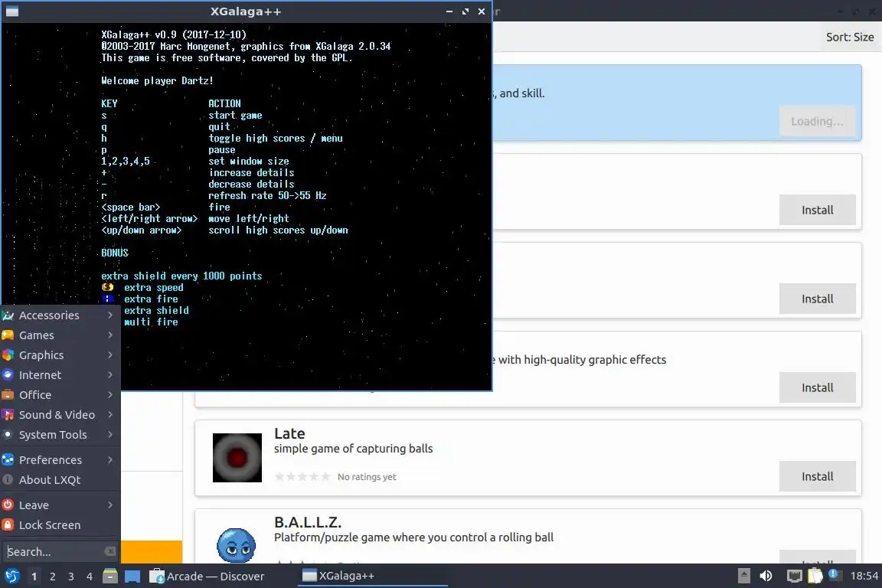Click the Accessories category icon
The width and height of the screenshot is (882, 588).
(8, 315)
